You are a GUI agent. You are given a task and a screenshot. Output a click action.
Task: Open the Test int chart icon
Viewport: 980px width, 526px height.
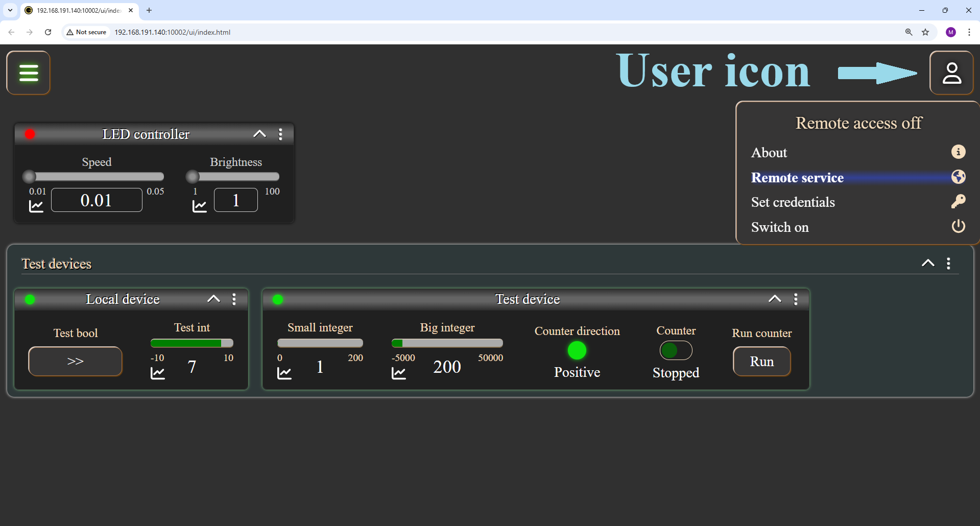pyautogui.click(x=158, y=373)
